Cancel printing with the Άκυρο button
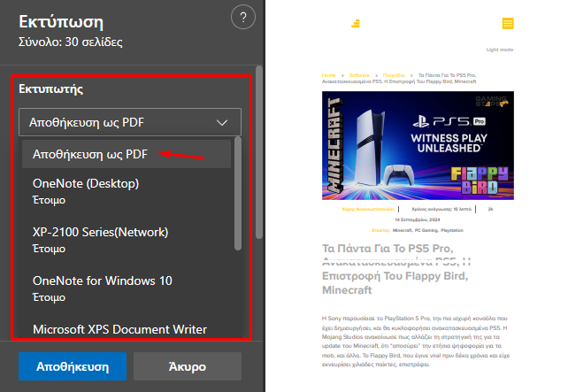Viewport: 568px width, 392px height. pyautogui.click(x=188, y=366)
